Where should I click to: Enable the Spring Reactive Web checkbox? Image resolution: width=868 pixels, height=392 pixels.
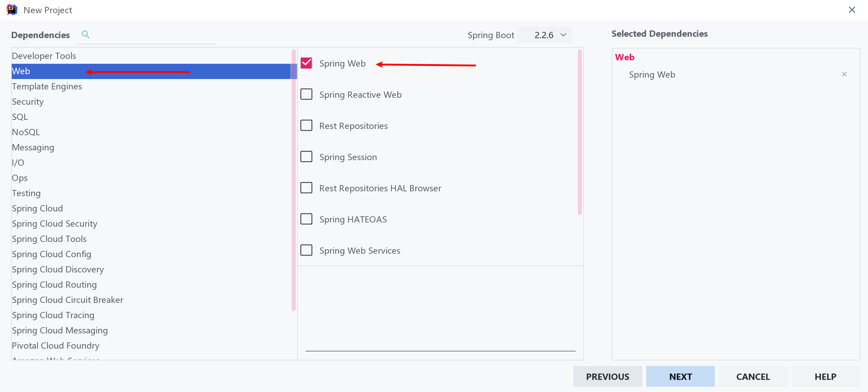coord(306,94)
